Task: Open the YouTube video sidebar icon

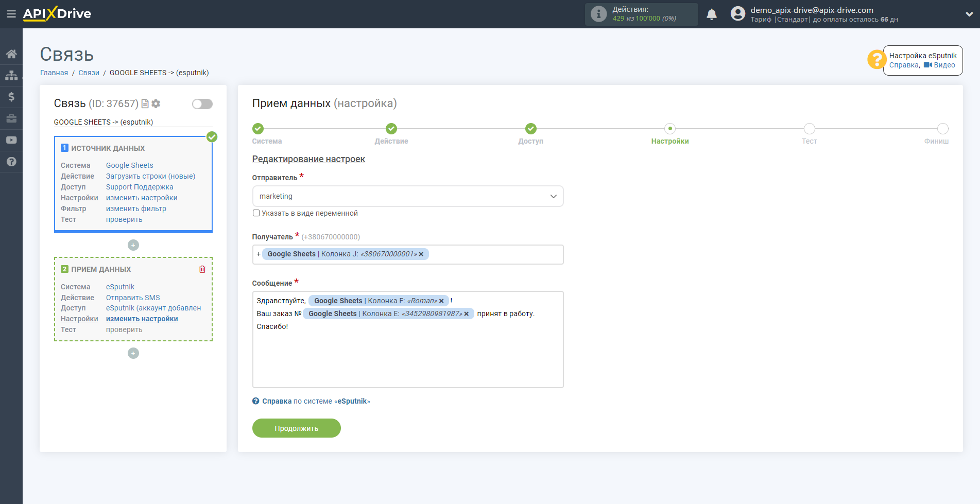Action: 11,140
